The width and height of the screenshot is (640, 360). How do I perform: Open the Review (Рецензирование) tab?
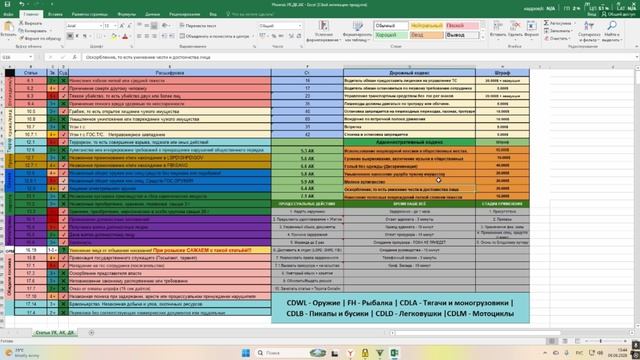click(184, 14)
